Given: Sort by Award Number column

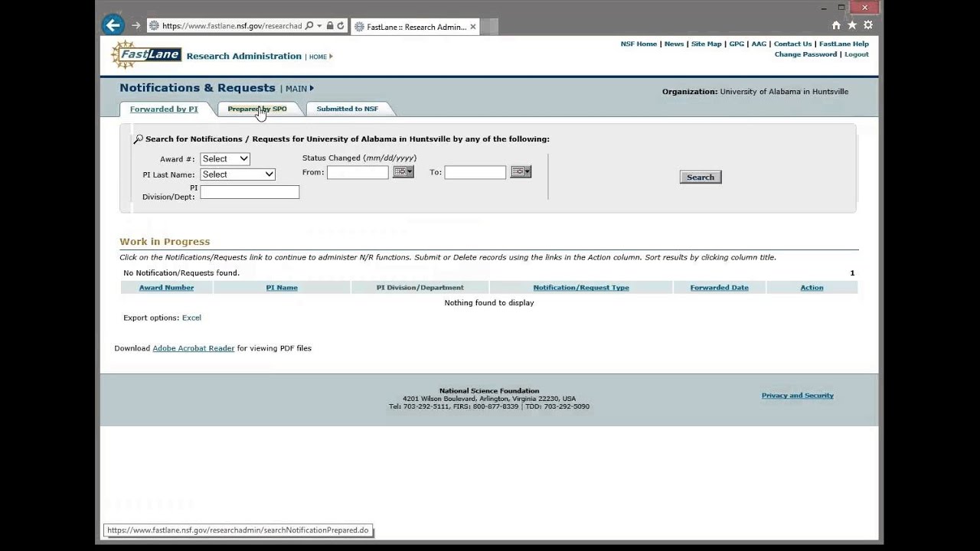Looking at the screenshot, I should click(166, 288).
